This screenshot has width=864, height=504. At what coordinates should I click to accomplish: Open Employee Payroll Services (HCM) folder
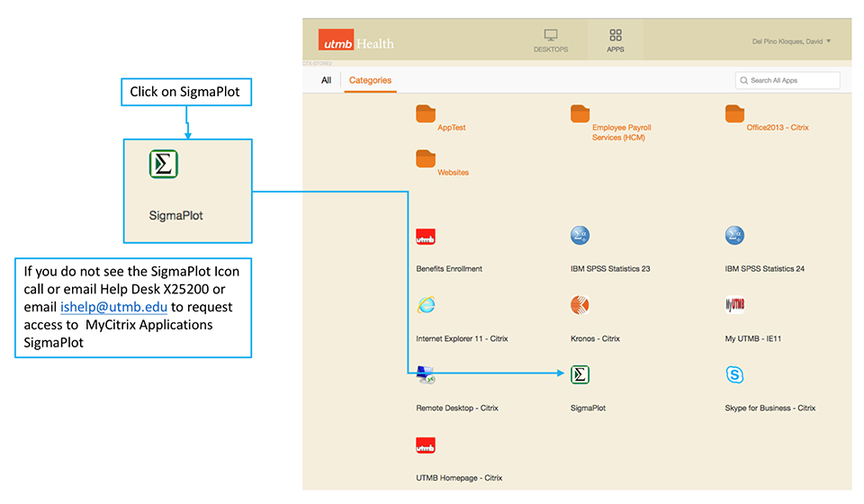click(x=580, y=114)
